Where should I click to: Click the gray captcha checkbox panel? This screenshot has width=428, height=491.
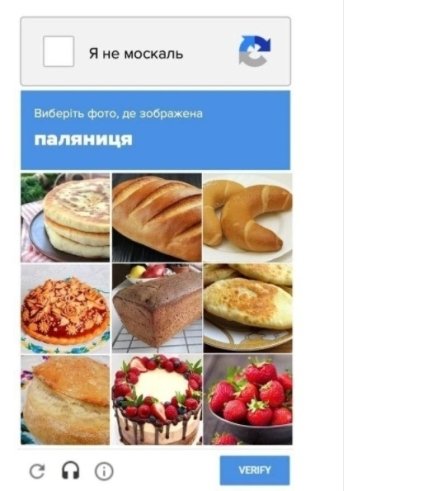click(155, 51)
